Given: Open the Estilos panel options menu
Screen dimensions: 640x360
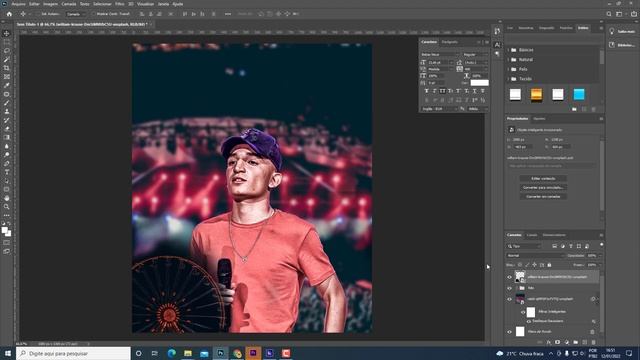Looking at the screenshot, I should click(x=601, y=28).
